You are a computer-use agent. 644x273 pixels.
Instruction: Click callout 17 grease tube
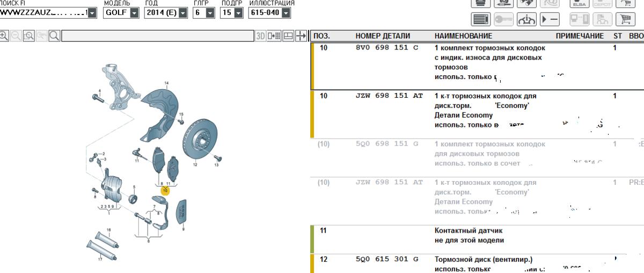coord(100,259)
